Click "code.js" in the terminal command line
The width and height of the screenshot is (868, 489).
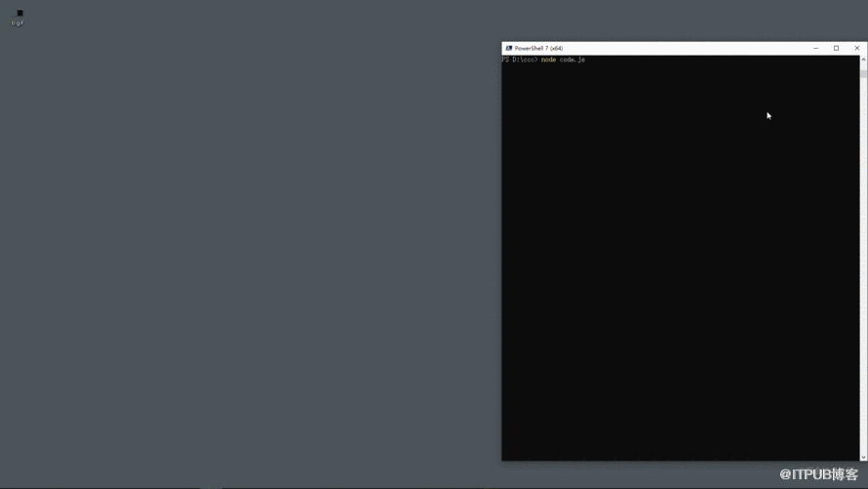(572, 60)
